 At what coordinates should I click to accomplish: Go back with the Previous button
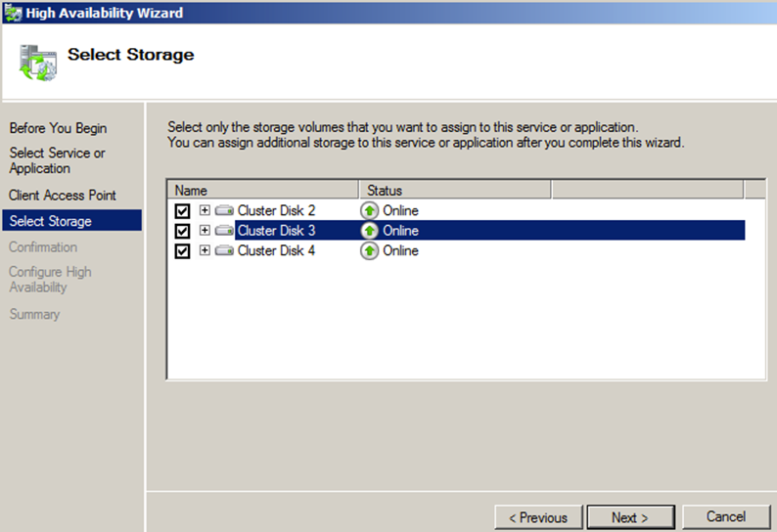click(538, 517)
